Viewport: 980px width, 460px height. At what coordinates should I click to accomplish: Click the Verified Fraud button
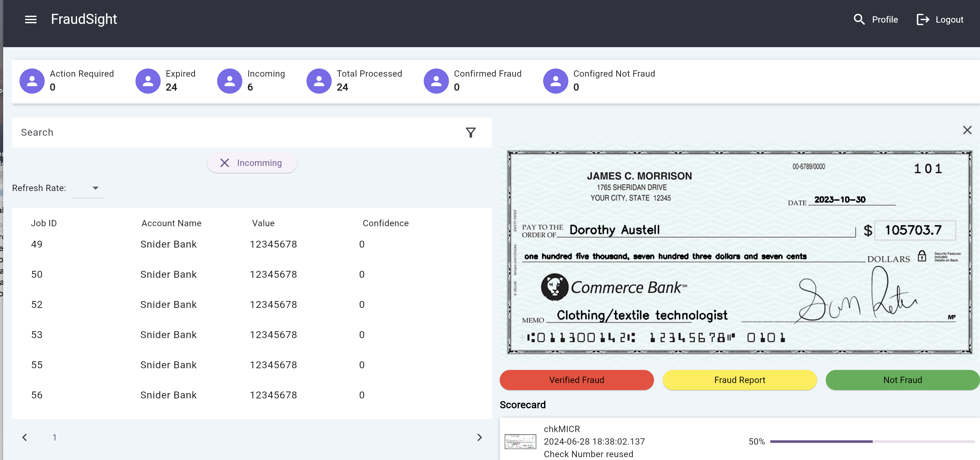(x=576, y=380)
